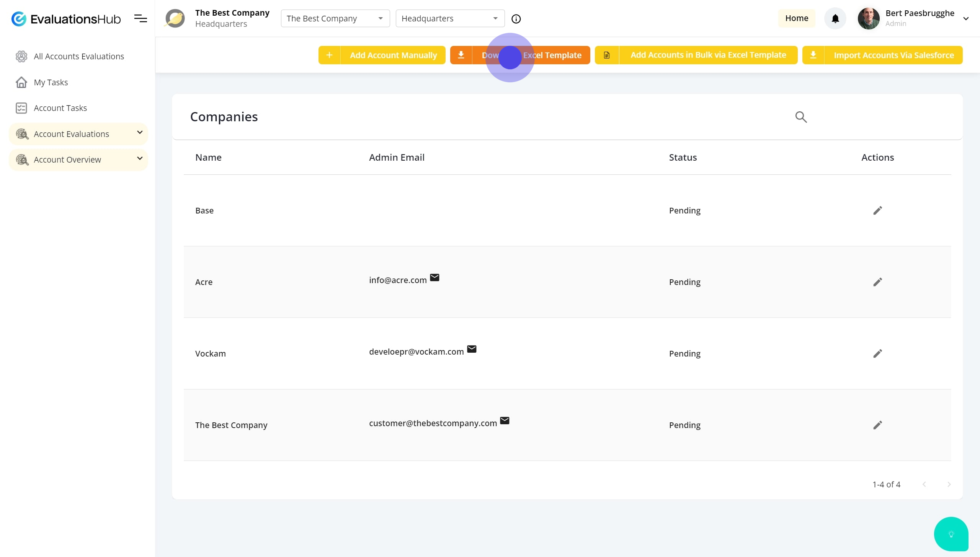Collapse sidebar using hamburger menu icon
This screenshot has width=980, height=557.
tap(140, 18)
